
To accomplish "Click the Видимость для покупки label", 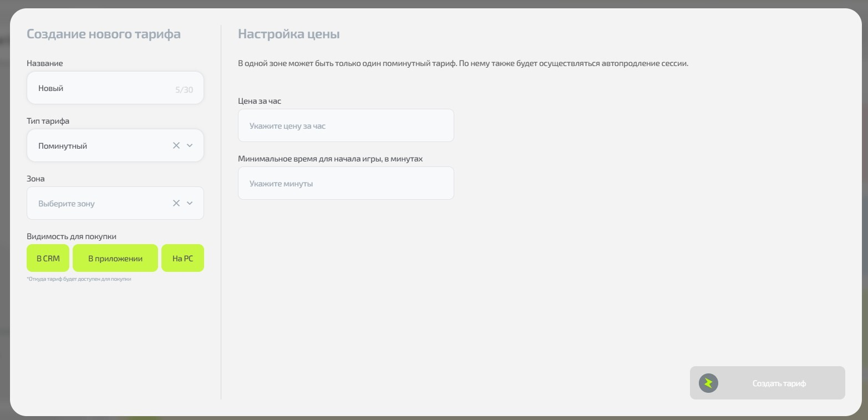I will tap(72, 236).
